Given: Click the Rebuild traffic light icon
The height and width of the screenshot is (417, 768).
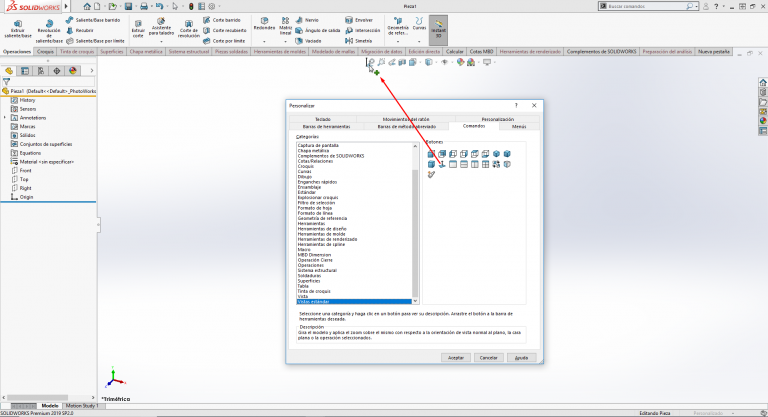Looking at the screenshot, I should 191,6.
